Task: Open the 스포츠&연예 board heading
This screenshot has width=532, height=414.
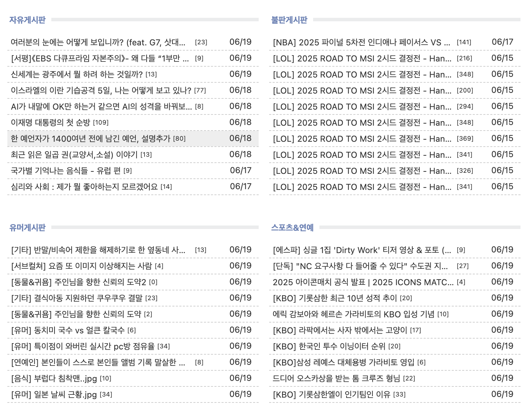Action: coord(292,228)
